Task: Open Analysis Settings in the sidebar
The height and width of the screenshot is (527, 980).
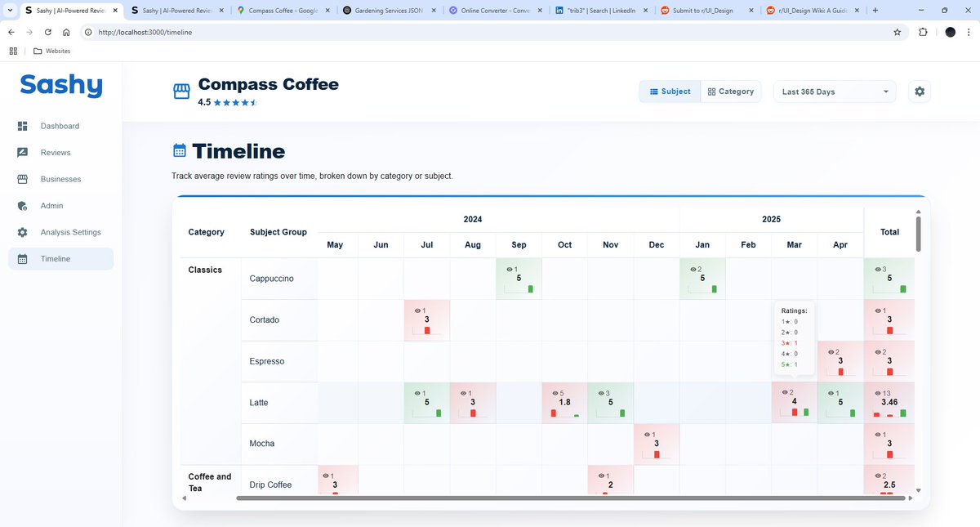Action: pyautogui.click(x=60, y=232)
